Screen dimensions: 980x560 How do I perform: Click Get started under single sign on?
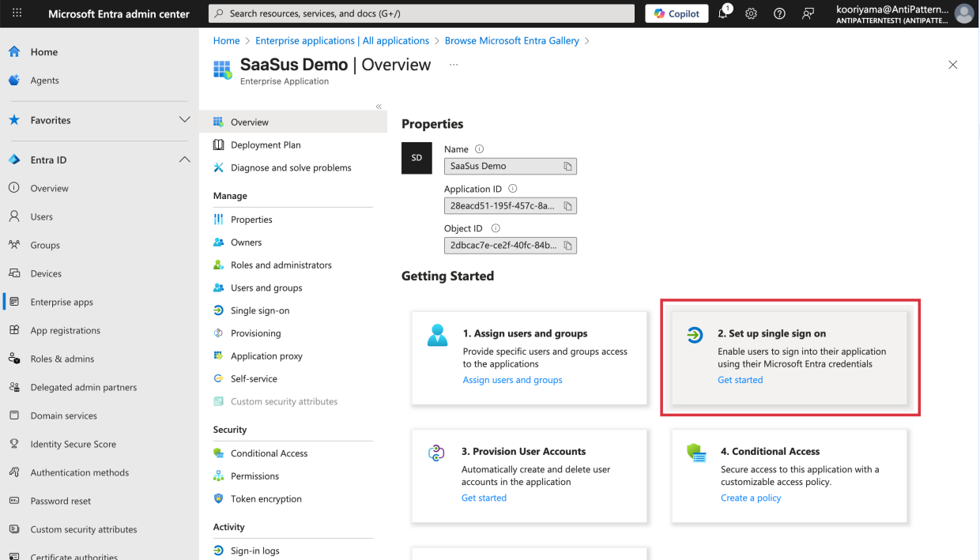pos(740,380)
